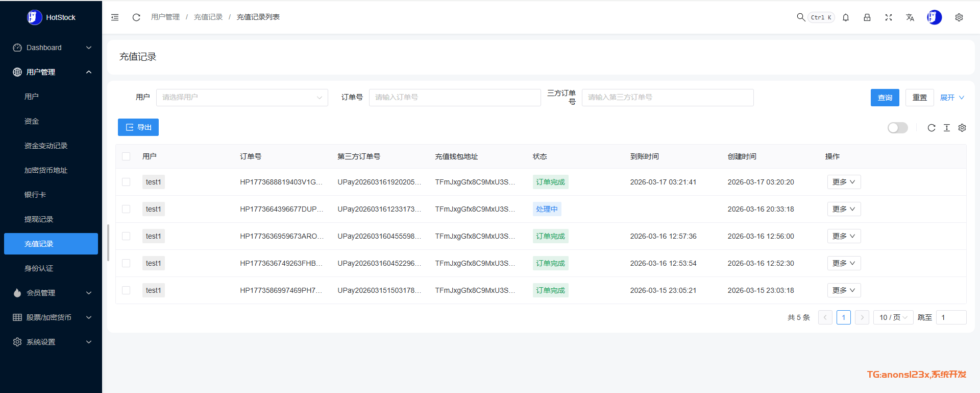
Task: Click the 请输入订单号 input field
Action: [454, 98]
